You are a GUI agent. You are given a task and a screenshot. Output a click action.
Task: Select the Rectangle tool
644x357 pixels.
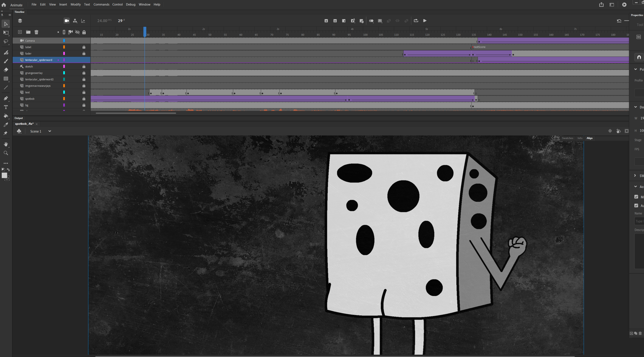pos(6,79)
